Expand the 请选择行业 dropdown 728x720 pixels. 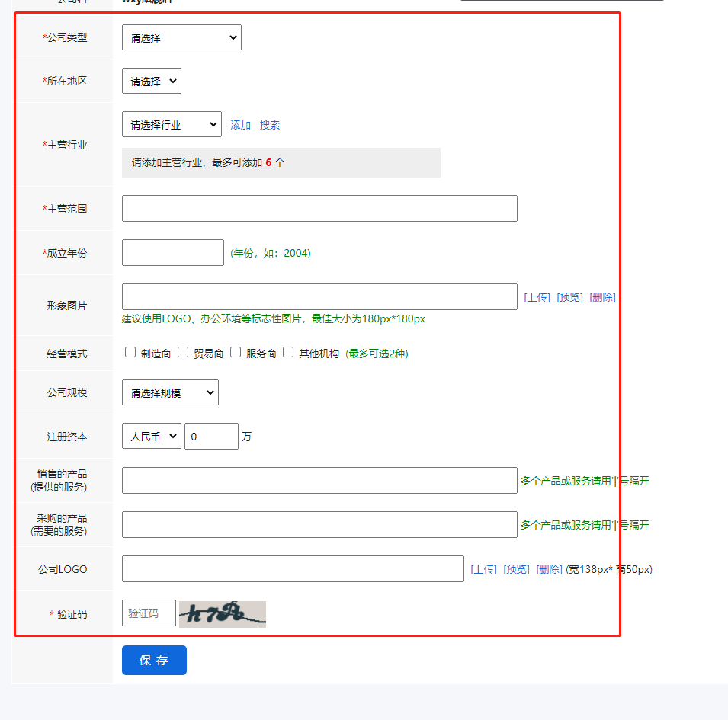[x=172, y=125]
